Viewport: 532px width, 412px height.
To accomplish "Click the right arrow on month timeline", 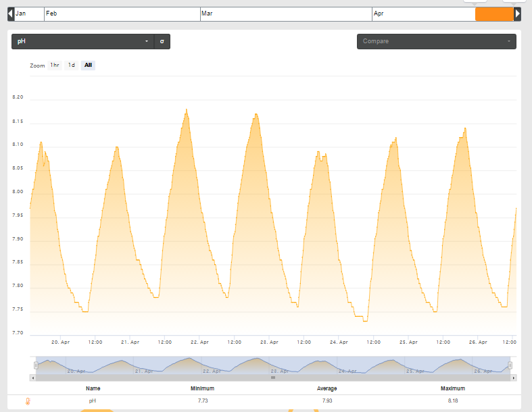I will [517, 14].
